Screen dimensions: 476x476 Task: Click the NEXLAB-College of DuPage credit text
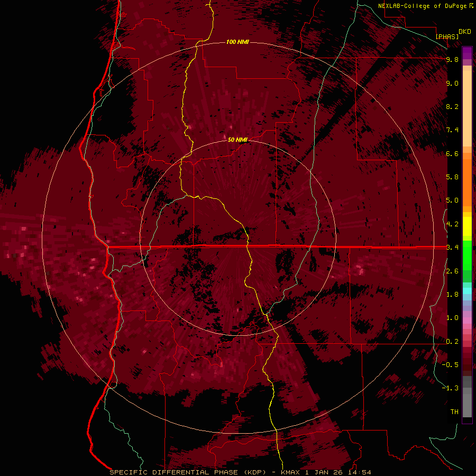tap(422, 6)
